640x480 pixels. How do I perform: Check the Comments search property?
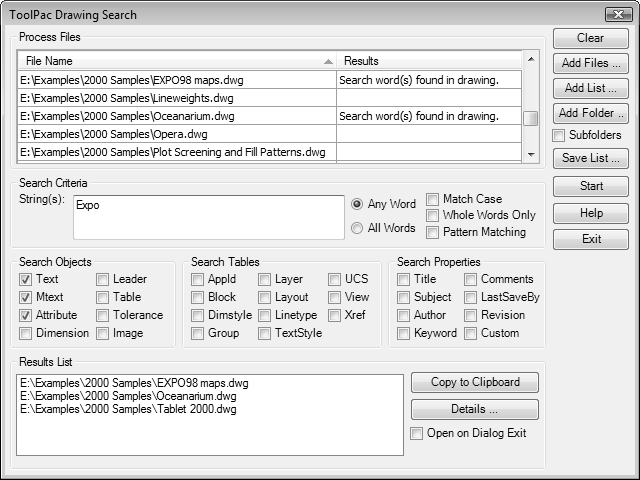click(x=470, y=279)
